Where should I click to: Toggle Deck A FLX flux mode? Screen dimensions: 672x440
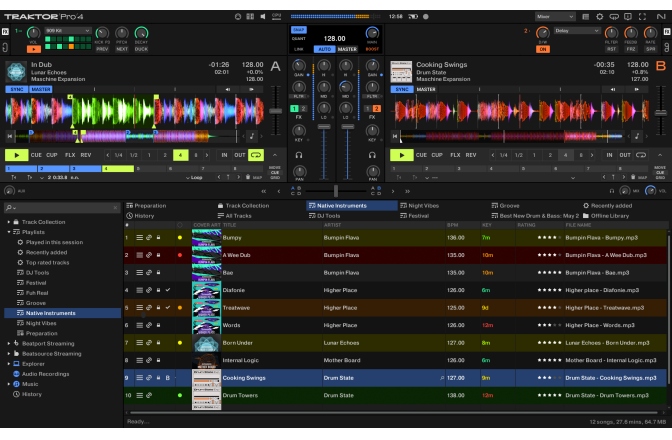(70, 155)
